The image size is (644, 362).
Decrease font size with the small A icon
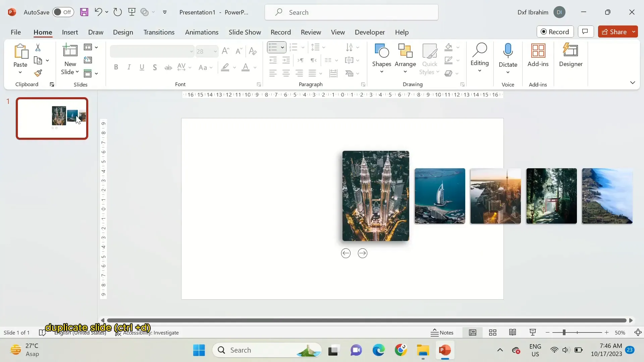(x=239, y=51)
